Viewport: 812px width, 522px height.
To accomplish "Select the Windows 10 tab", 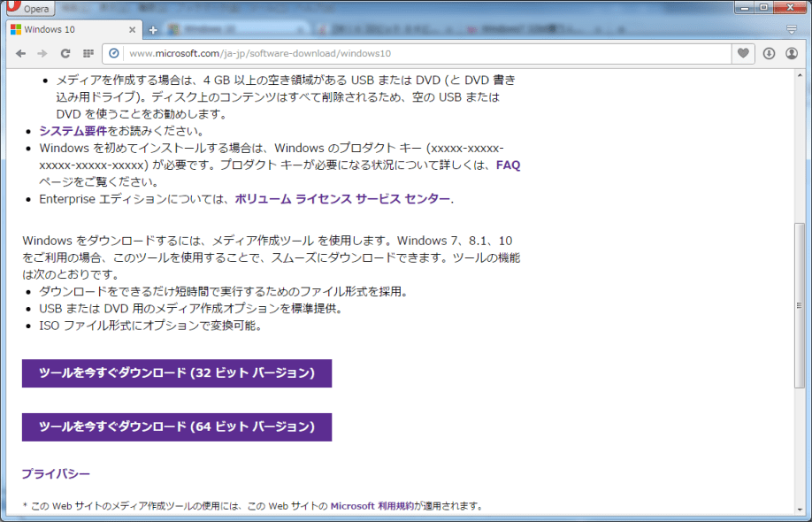I will pos(62,29).
